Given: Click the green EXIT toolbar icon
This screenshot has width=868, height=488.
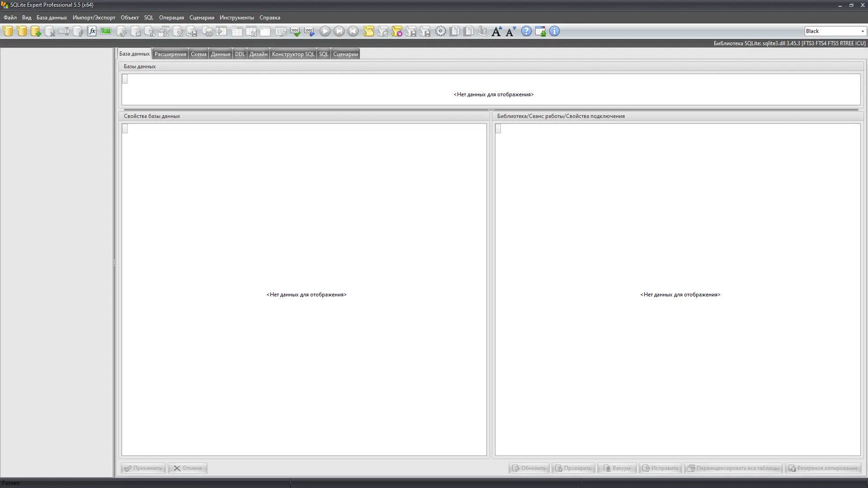Looking at the screenshot, I should pyautogui.click(x=106, y=31).
